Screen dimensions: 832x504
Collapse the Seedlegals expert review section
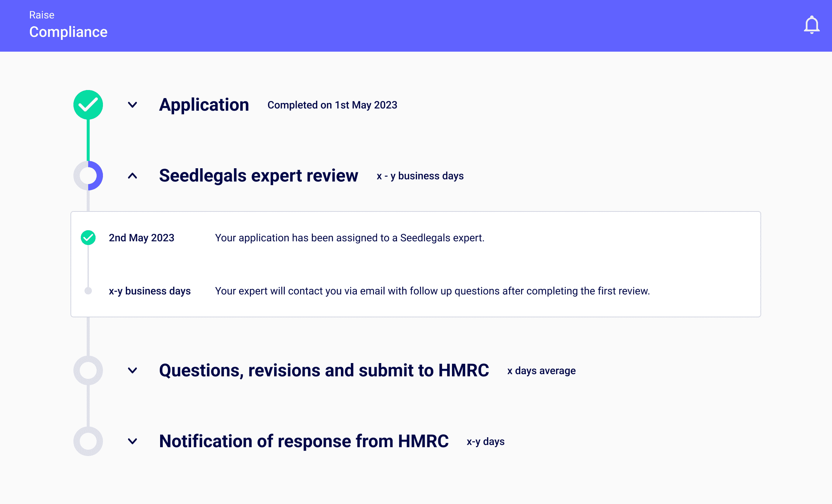pos(132,176)
